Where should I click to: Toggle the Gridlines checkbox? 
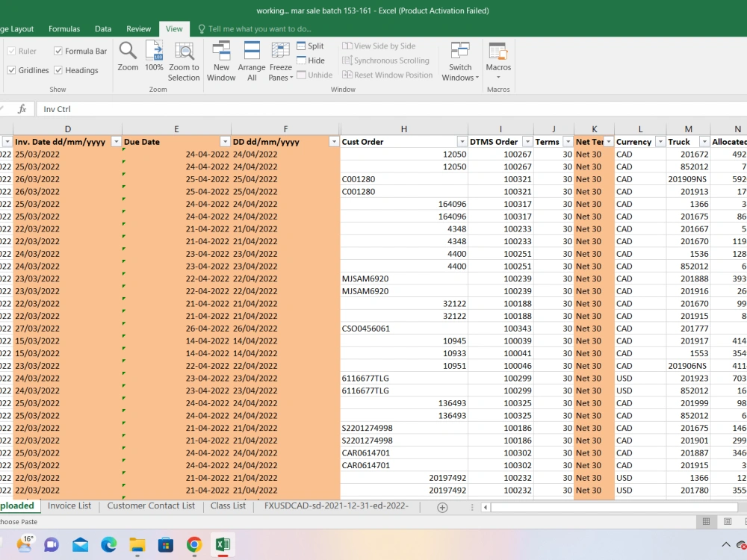tap(11, 70)
